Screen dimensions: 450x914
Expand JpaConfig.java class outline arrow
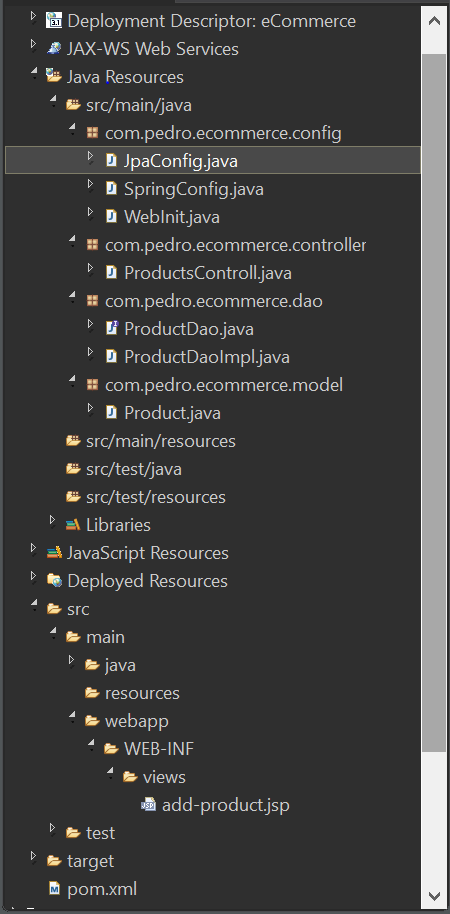90,156
